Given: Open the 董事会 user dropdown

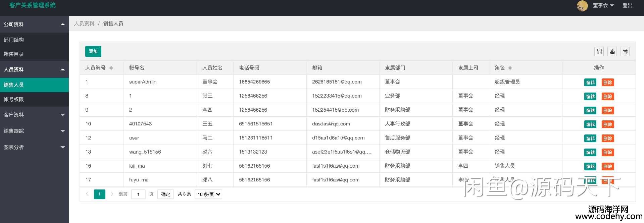Looking at the screenshot, I should (x=603, y=5).
